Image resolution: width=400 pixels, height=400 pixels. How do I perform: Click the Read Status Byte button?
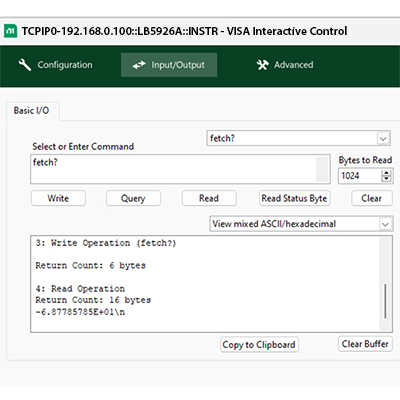tap(295, 198)
